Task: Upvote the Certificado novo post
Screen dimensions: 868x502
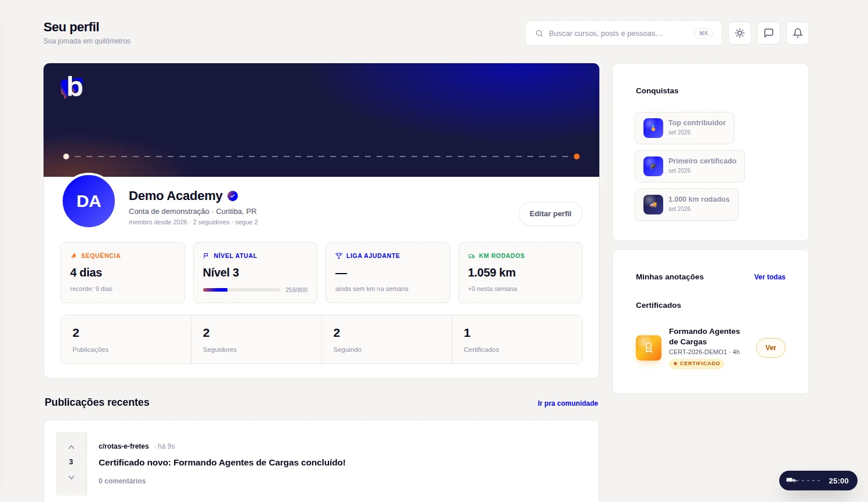Action: [71, 447]
